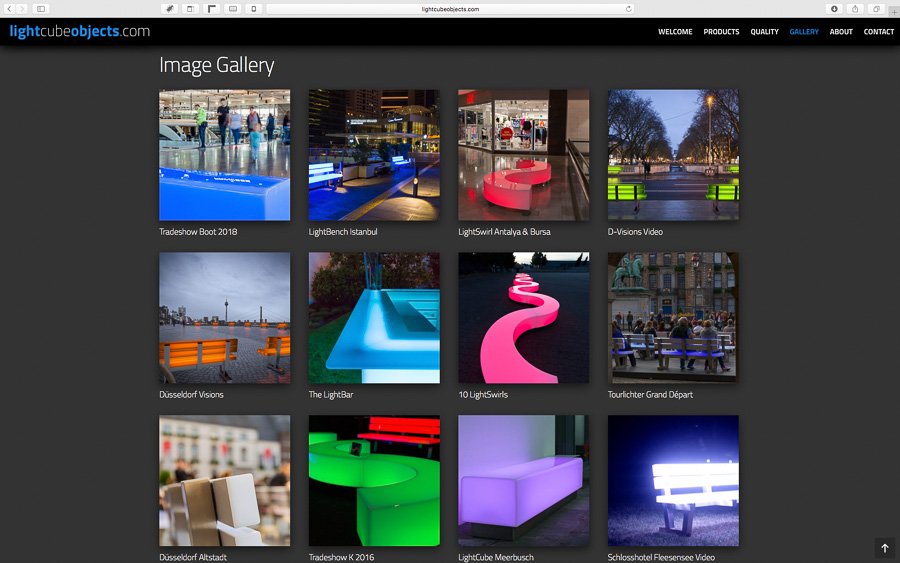Click the pin extension icon in toolbar
The height and width of the screenshot is (563, 900).
coord(169,9)
